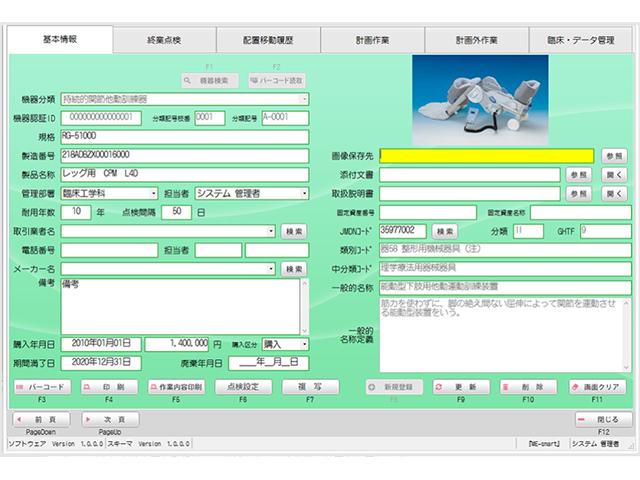Click the 耐用年数 field showing 10
The height and width of the screenshot is (480, 640).
pyautogui.click(x=76, y=212)
